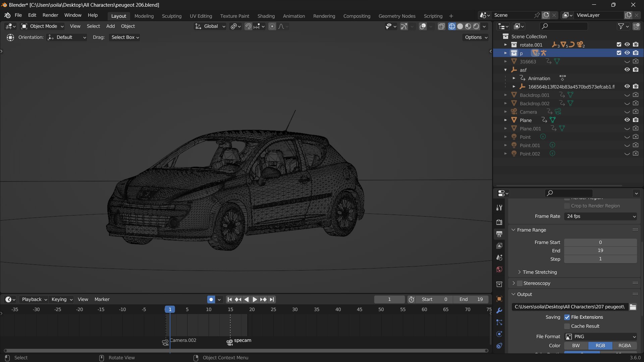Viewport: 644px width, 362px height.
Task: Jump to the timeline start frame
Action: pyautogui.click(x=229, y=299)
